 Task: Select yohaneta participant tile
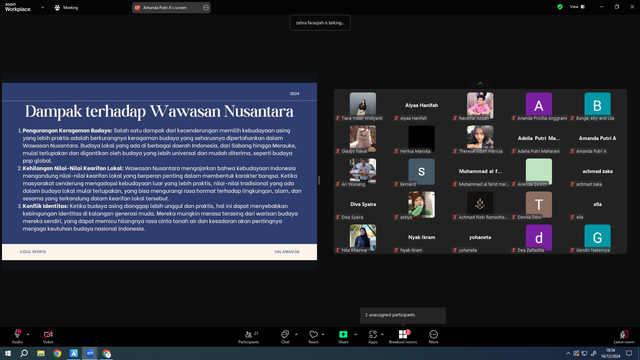[x=480, y=238]
